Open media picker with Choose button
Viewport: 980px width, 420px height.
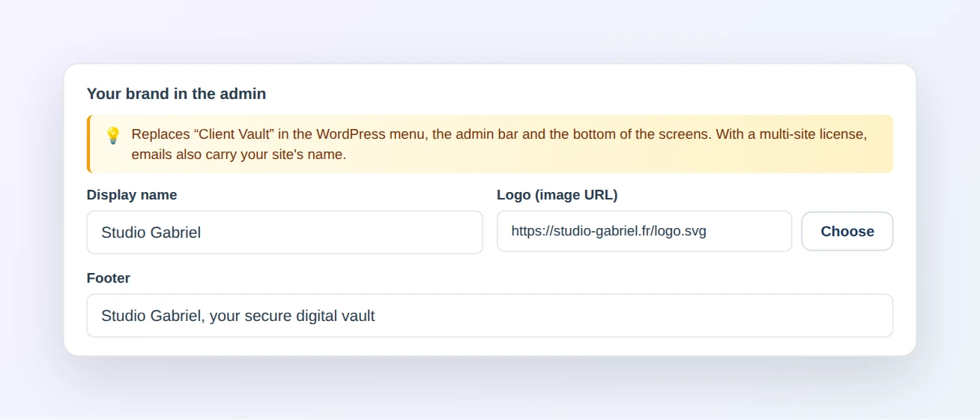(x=847, y=231)
